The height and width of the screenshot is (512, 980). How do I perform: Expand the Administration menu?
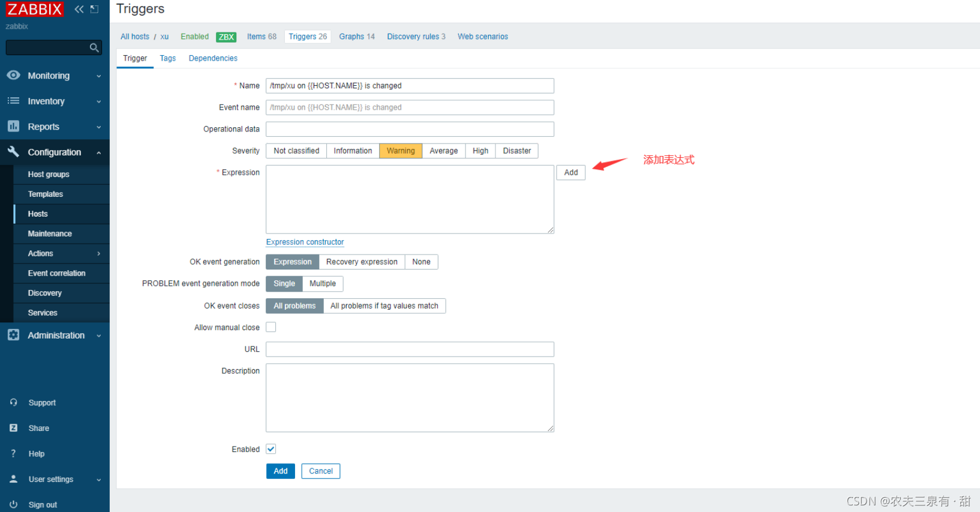point(99,336)
